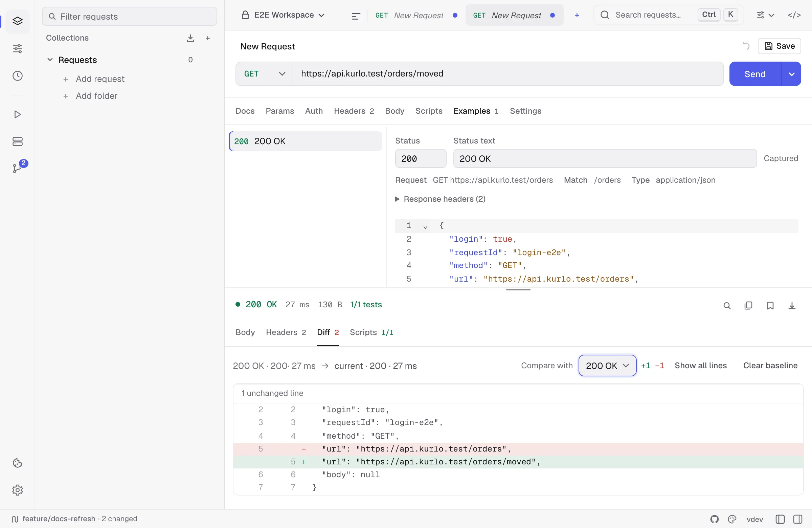Click feature/docs-refresh branch label

tap(59, 519)
